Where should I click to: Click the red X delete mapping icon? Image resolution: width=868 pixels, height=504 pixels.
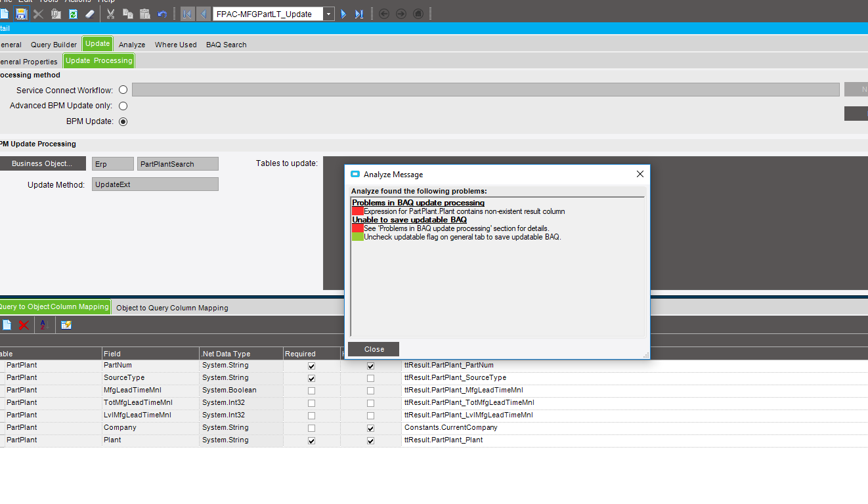(24, 325)
